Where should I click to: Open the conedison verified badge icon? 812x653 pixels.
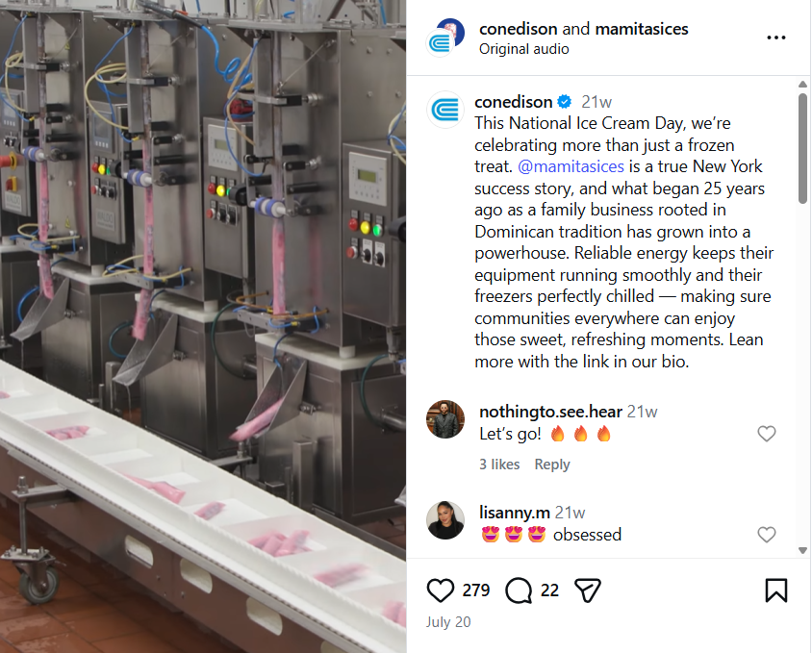pos(565,102)
